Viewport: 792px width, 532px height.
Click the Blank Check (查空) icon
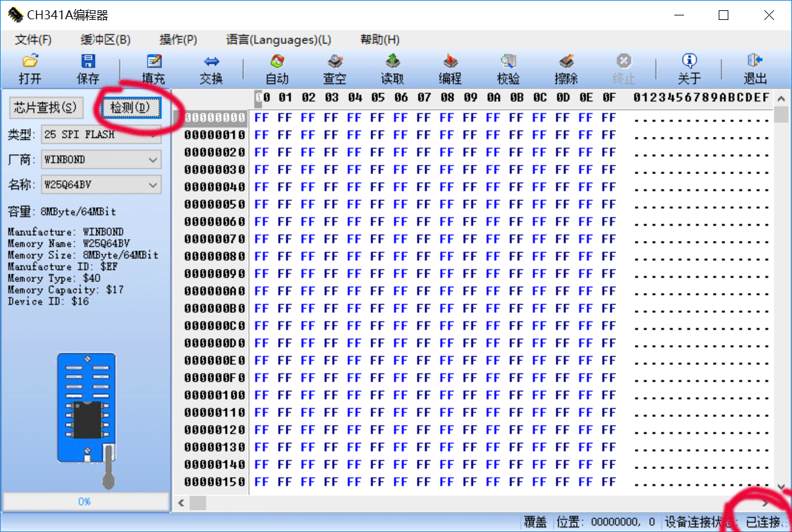tap(335, 62)
